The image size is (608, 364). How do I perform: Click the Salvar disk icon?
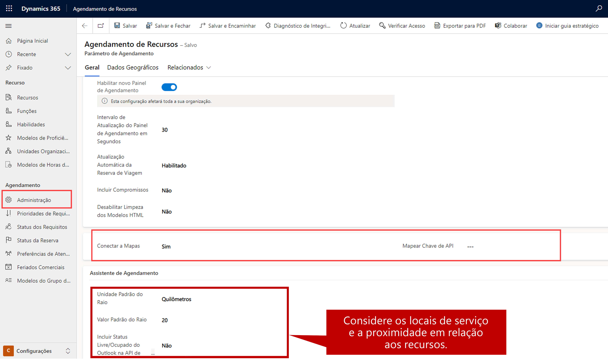(117, 26)
